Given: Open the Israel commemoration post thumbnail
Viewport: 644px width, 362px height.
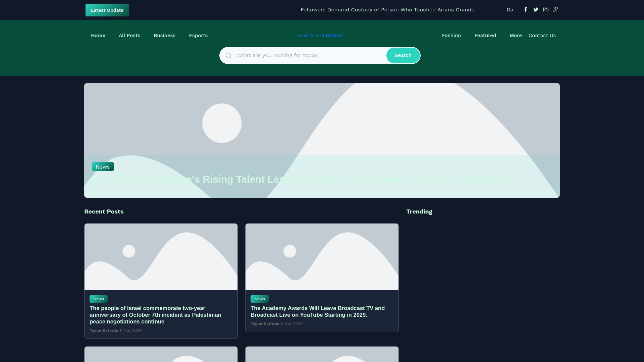Looking at the screenshot, I should 161,257.
